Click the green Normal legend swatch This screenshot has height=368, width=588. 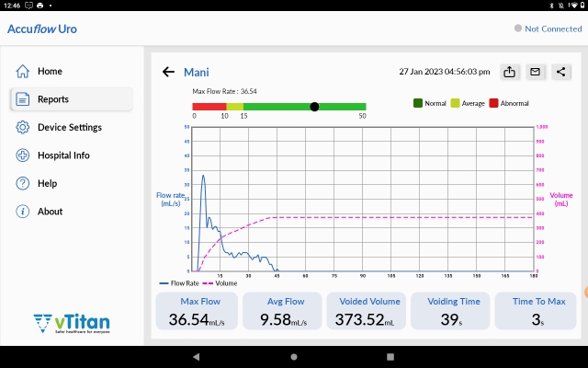tap(418, 103)
